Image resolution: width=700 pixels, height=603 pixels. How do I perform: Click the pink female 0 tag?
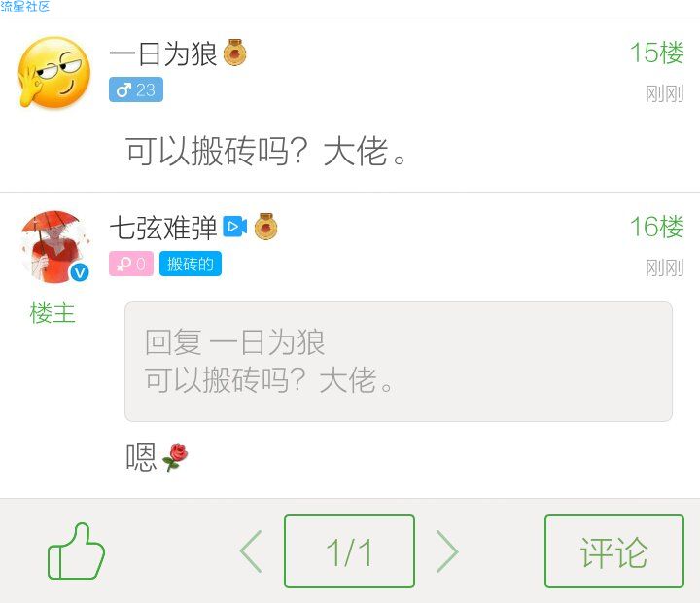point(131,264)
